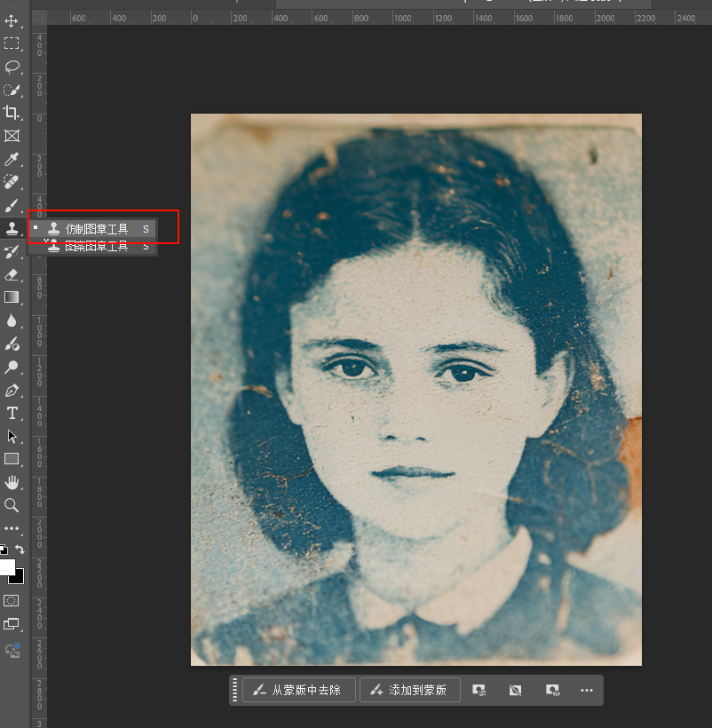Swap foreground and background colors

coord(20,550)
